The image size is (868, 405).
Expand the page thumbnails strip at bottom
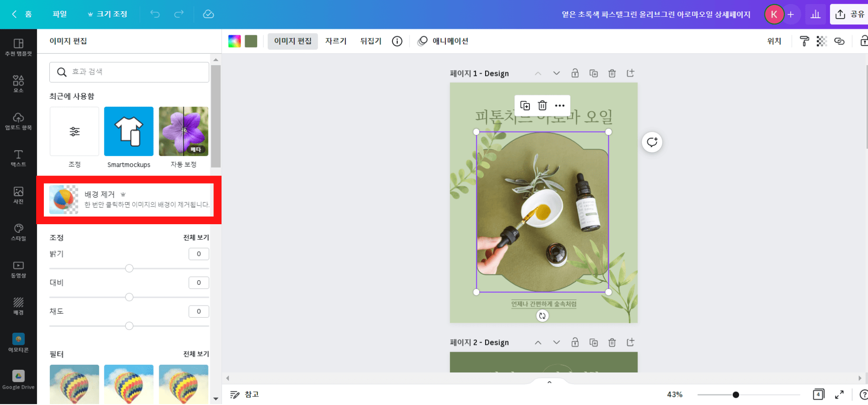tap(549, 382)
